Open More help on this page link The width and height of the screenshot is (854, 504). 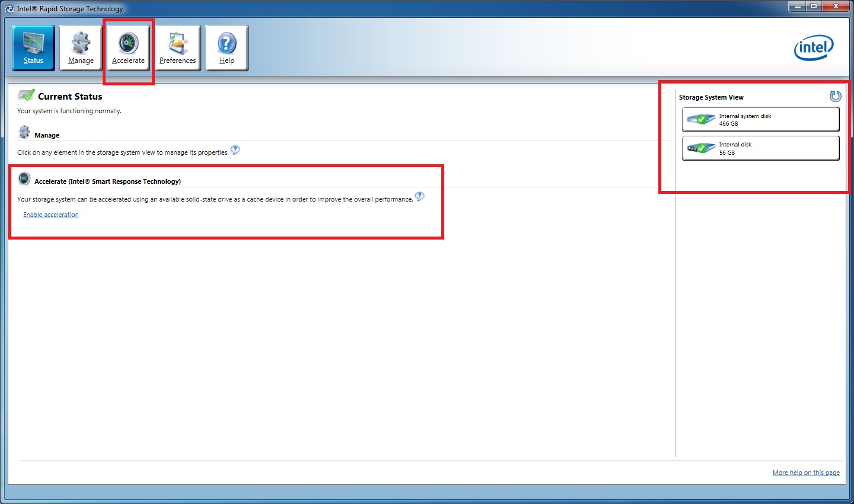pos(806,473)
